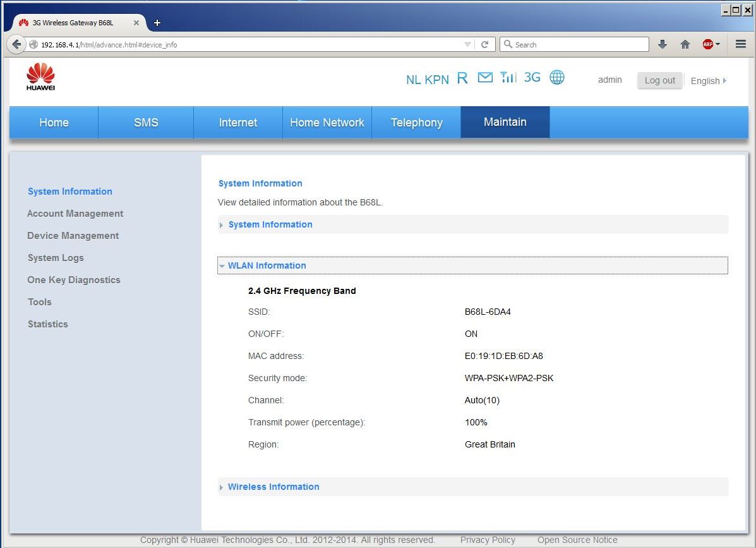Image resolution: width=756 pixels, height=548 pixels.
Task: Open the English language selector
Action: pos(708,80)
